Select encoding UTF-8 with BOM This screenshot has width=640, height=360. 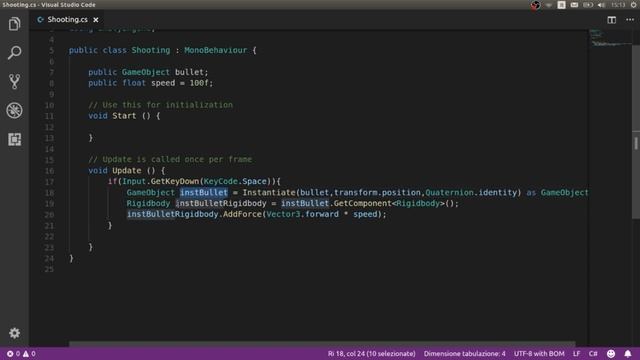539,353
